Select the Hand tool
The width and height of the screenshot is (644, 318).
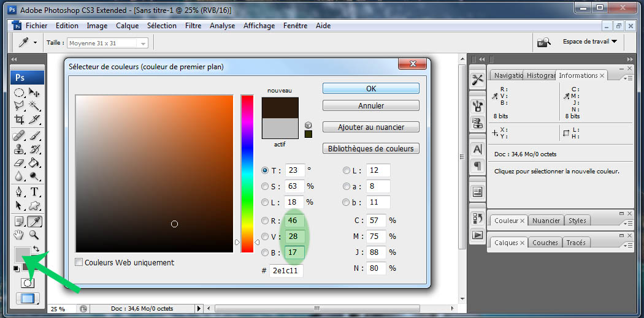(19, 235)
